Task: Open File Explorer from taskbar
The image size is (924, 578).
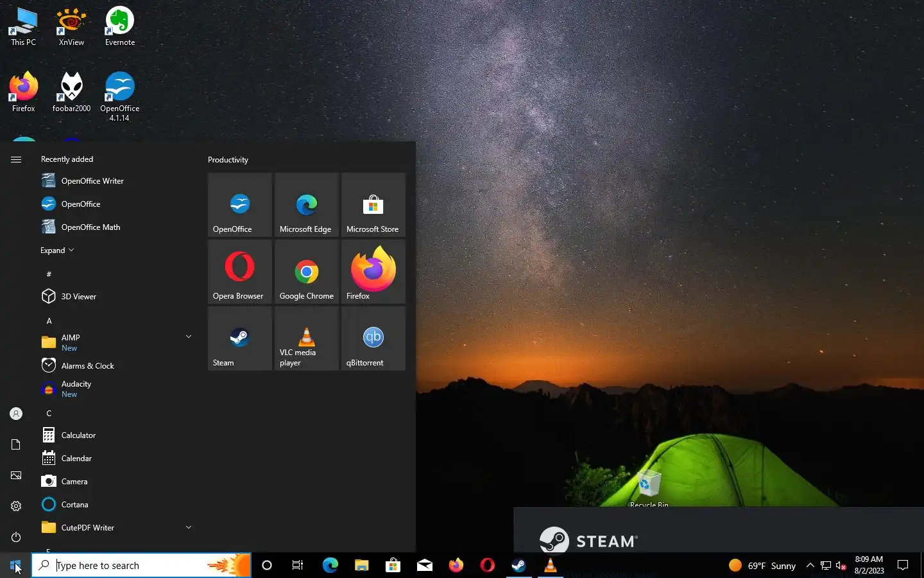Action: point(361,565)
